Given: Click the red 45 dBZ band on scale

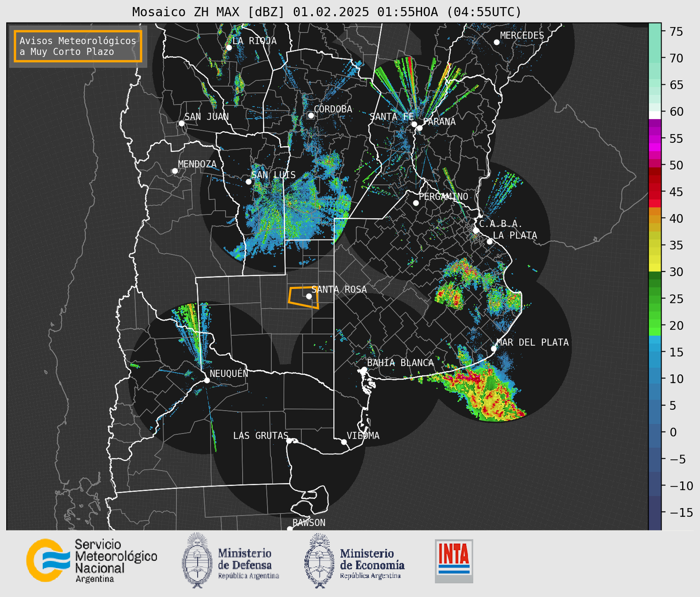Looking at the screenshot, I should tap(655, 192).
